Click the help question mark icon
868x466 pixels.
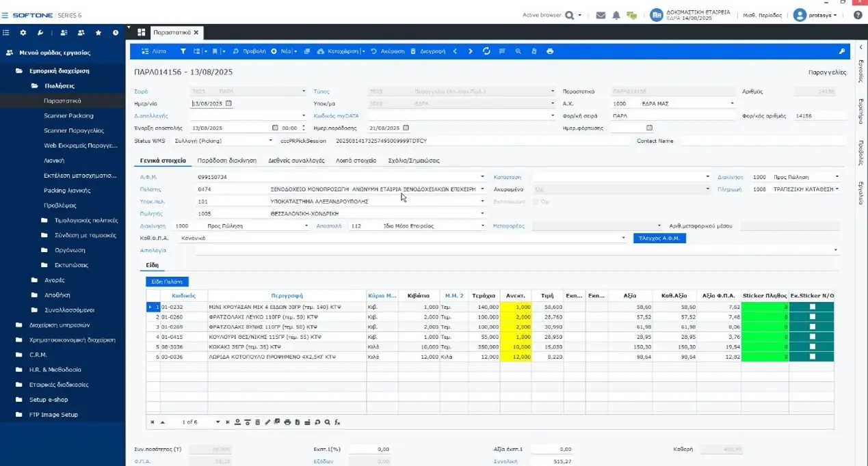click(858, 15)
